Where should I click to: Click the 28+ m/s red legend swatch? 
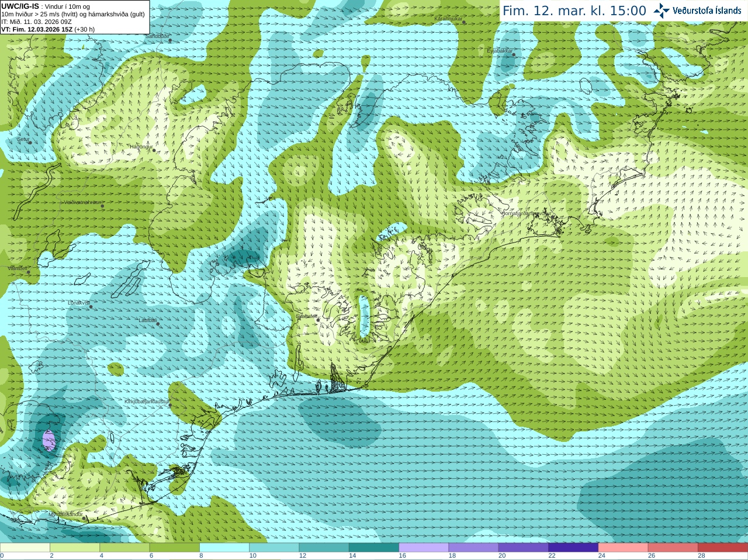point(723,548)
